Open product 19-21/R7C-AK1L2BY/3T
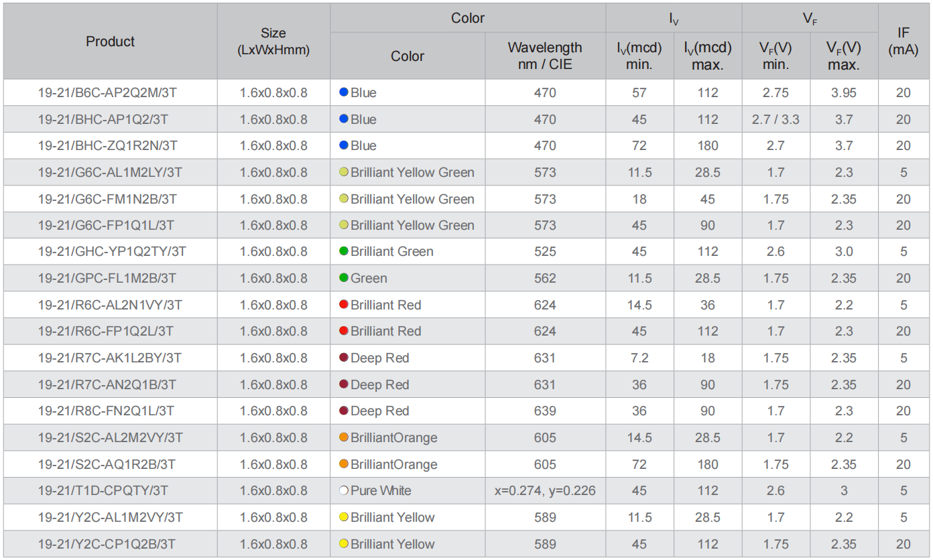This screenshot has height=560, width=933. coord(110,358)
